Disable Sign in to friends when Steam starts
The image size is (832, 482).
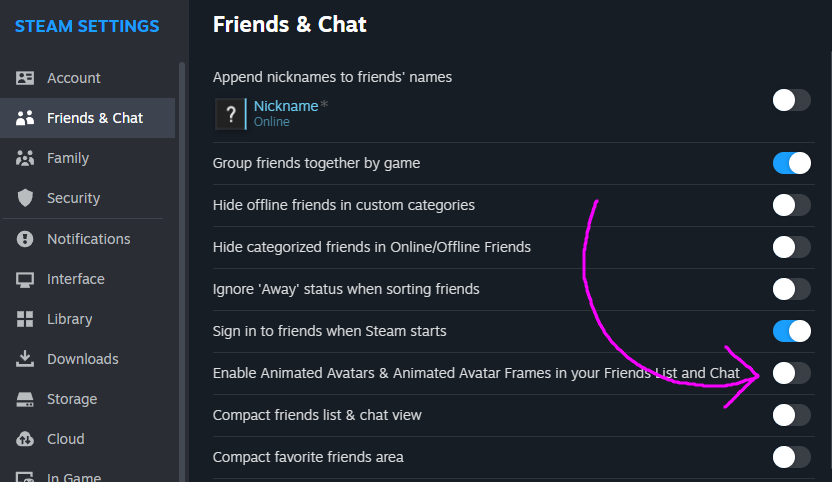coord(791,330)
